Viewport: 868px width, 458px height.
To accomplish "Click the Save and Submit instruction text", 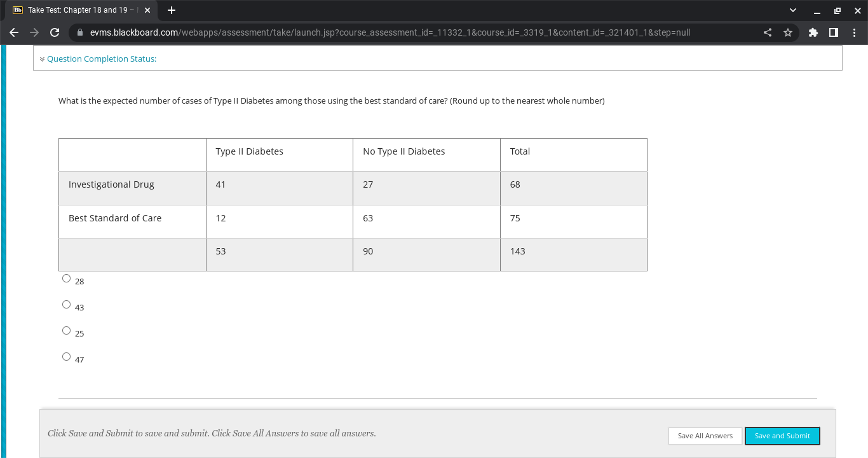I will click(x=212, y=433).
